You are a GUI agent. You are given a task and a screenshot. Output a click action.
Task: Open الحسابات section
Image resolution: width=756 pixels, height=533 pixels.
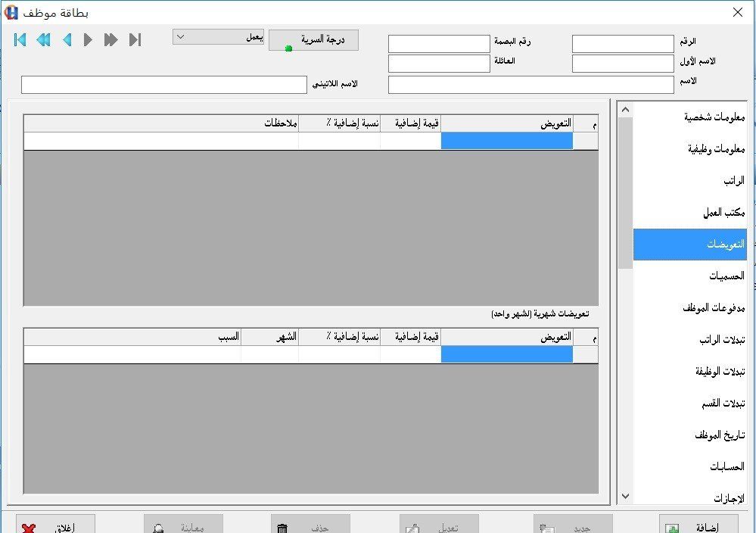pyautogui.click(x=690, y=466)
